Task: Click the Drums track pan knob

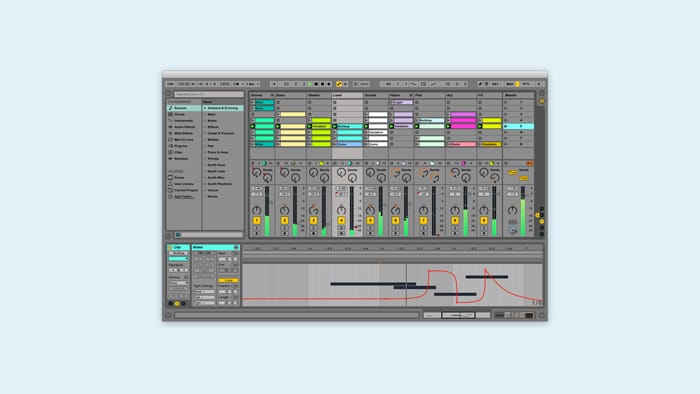Action: pos(256,210)
